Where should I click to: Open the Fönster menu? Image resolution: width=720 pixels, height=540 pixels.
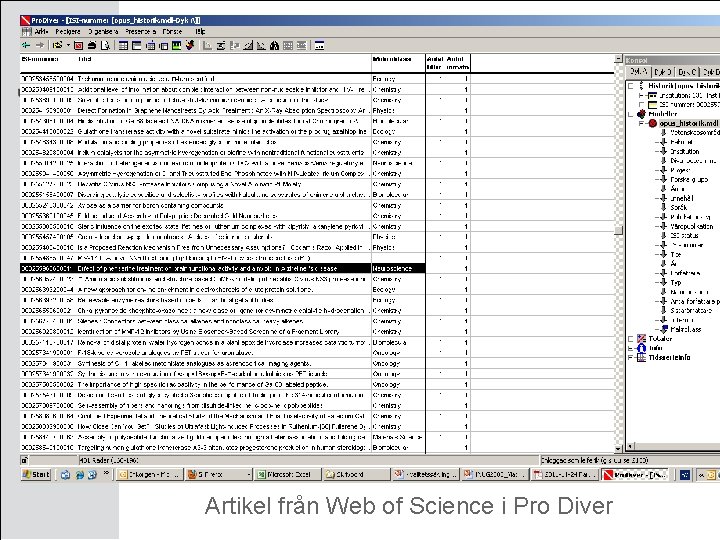click(172, 31)
